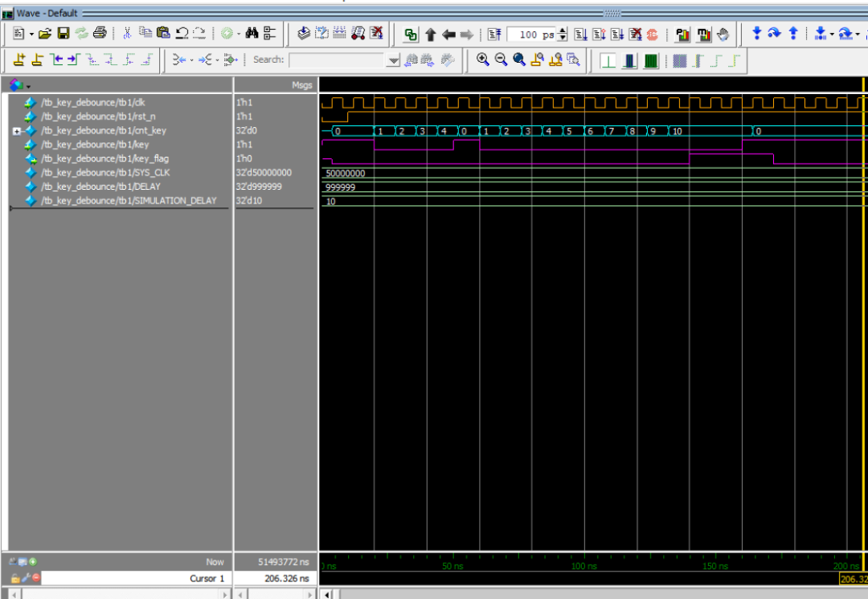868x599 pixels.
Task: Toggle the lock icon for Cursor 1
Action: (x=15, y=578)
